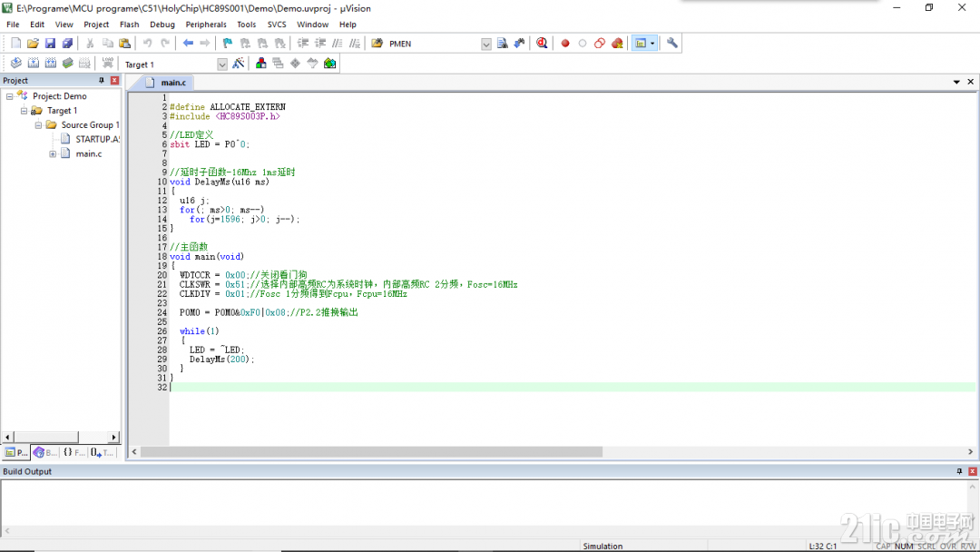Create a new file
This screenshot has height=552, width=980.
click(15, 44)
